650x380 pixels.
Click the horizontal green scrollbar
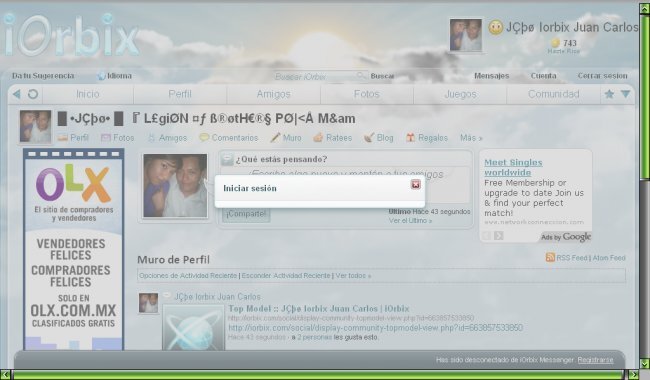coord(318,375)
